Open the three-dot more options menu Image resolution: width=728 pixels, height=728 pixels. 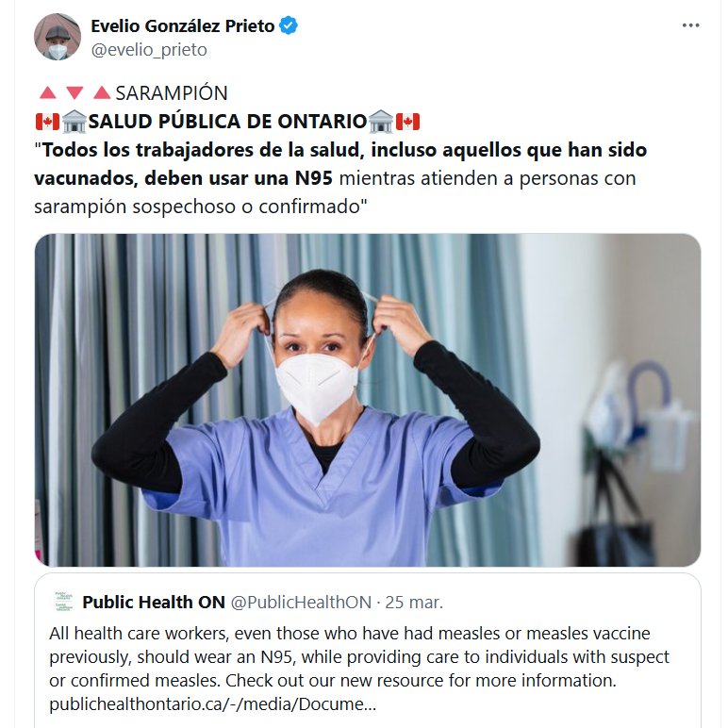pos(690,25)
